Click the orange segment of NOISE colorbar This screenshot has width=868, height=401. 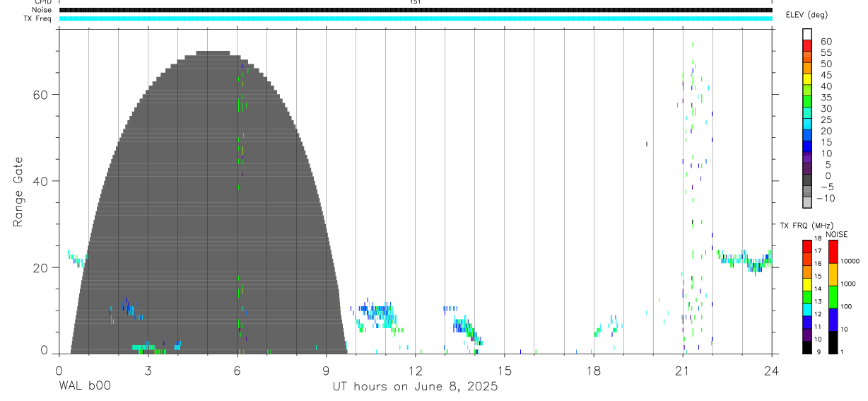tap(833, 274)
